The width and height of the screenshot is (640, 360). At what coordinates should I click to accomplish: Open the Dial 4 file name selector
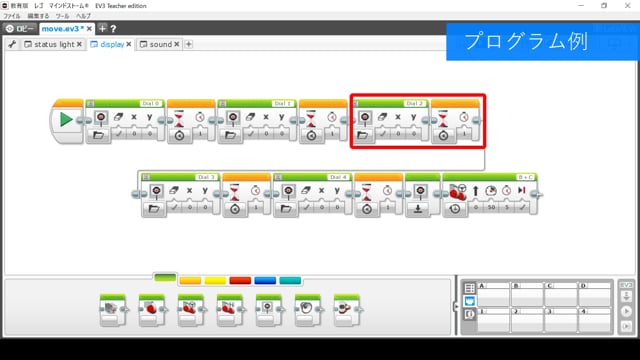(x=338, y=177)
